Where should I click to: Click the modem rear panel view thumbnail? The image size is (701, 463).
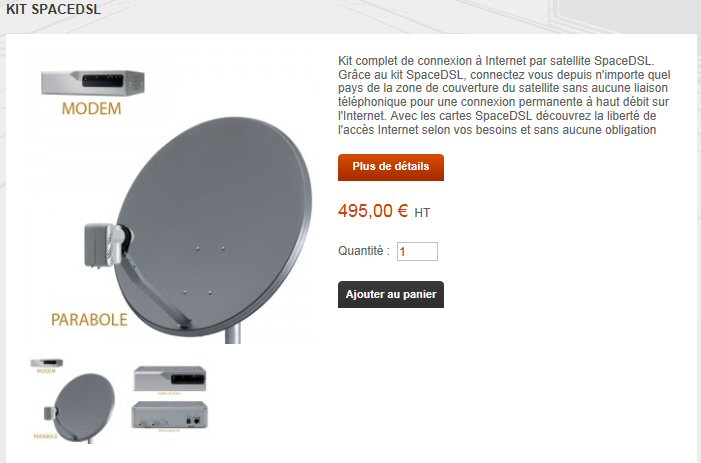[x=169, y=415]
